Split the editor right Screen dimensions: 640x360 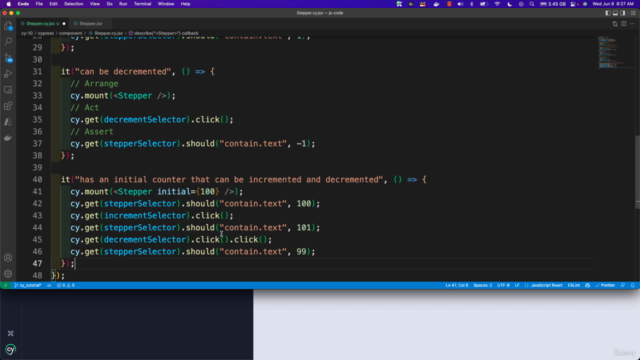coord(624,24)
